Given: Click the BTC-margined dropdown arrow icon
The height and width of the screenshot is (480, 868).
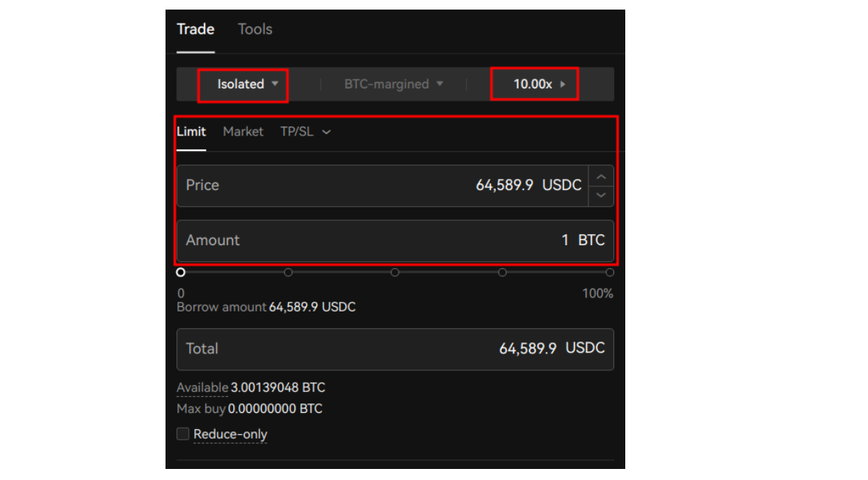Looking at the screenshot, I should tap(440, 84).
